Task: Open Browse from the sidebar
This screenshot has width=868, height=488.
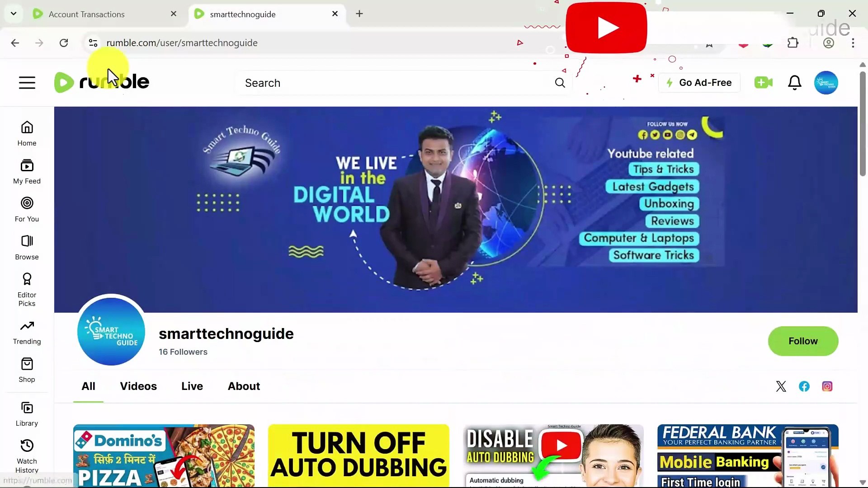Action: click(26, 247)
